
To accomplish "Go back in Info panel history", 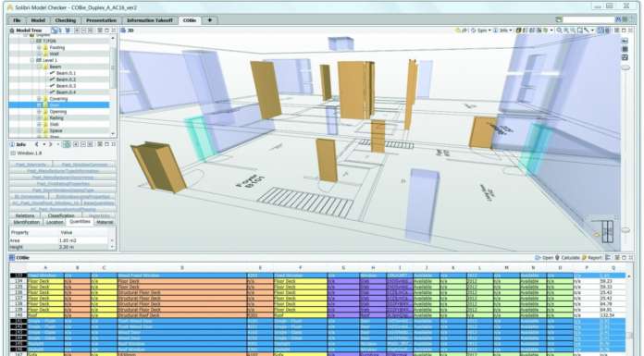I will click(37, 144).
